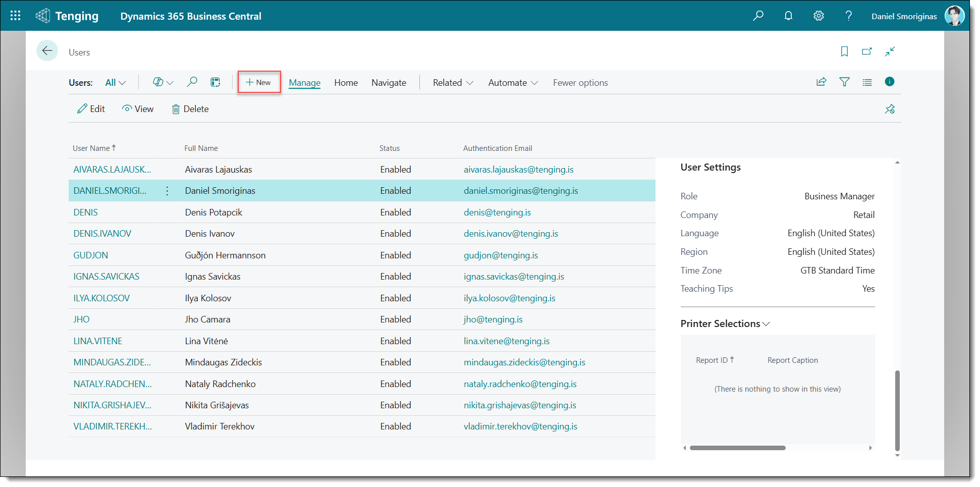Toggle the filter pane funnel icon
Viewport: 980px width, 487px height.
[844, 82]
